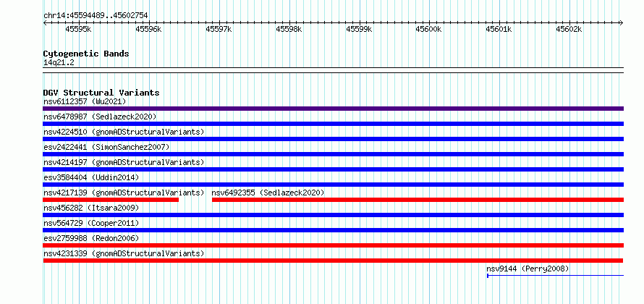The height and width of the screenshot is (304, 644).
Task: Open nsv4214197 (gnomADStructuralVariants) label
Action: (124, 162)
